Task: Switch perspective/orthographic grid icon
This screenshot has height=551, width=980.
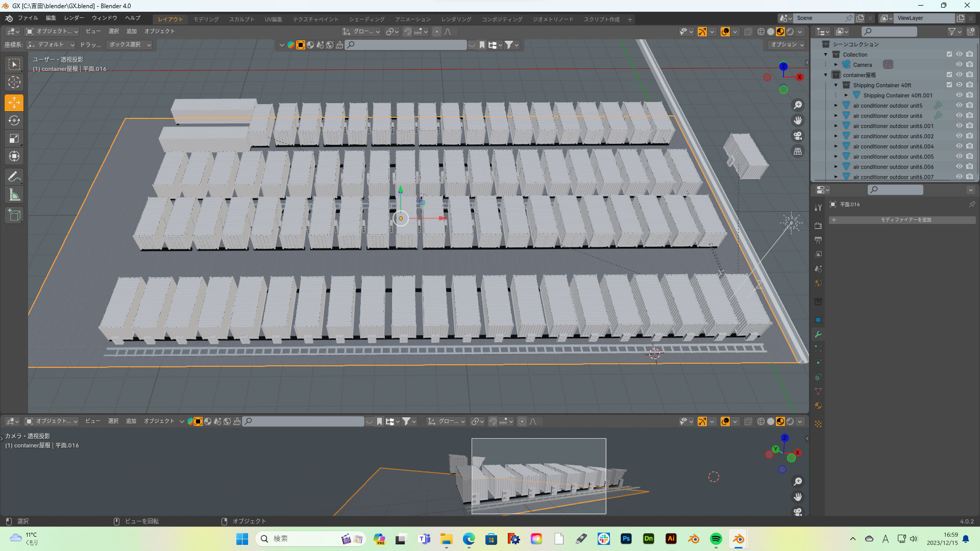Action: point(797,152)
